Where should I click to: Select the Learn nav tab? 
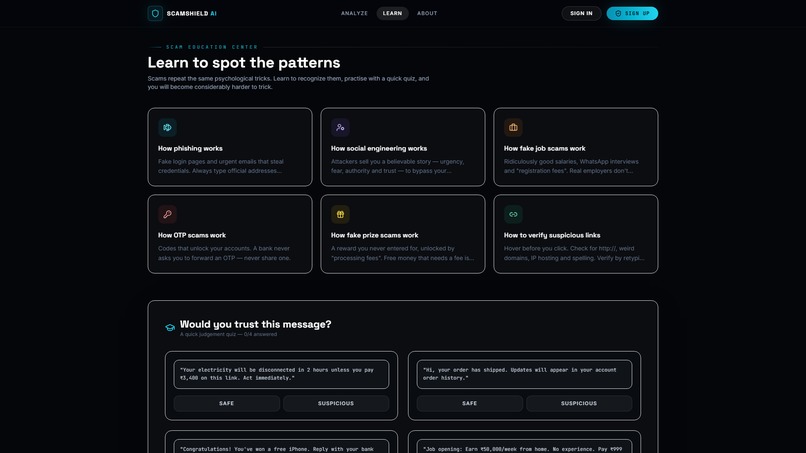click(x=392, y=13)
